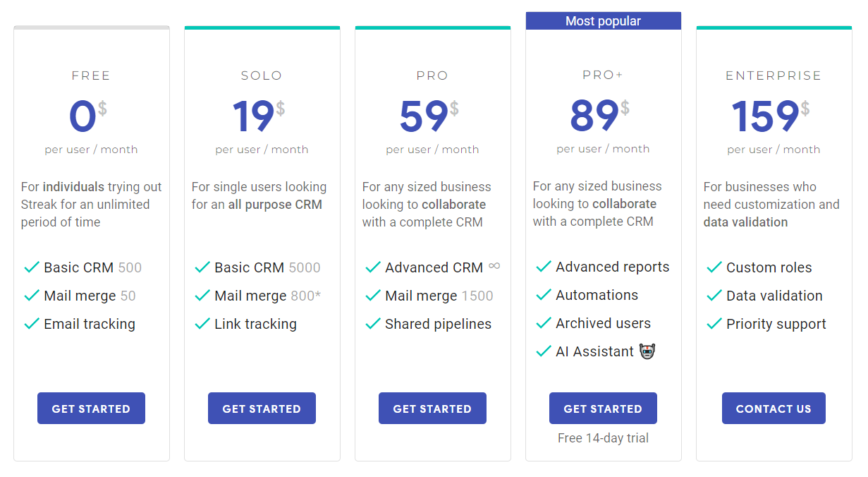868x477 pixels.
Task: Start the Pro+ plan with Get Started
Action: point(603,409)
